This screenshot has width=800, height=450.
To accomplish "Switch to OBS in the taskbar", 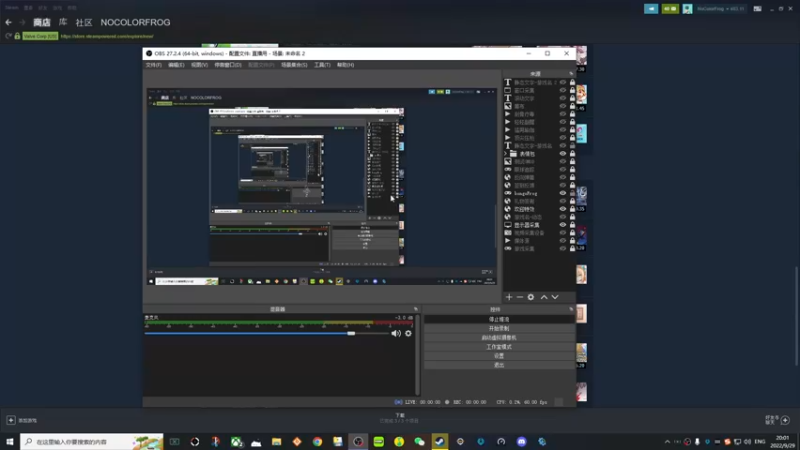I will click(x=358, y=442).
